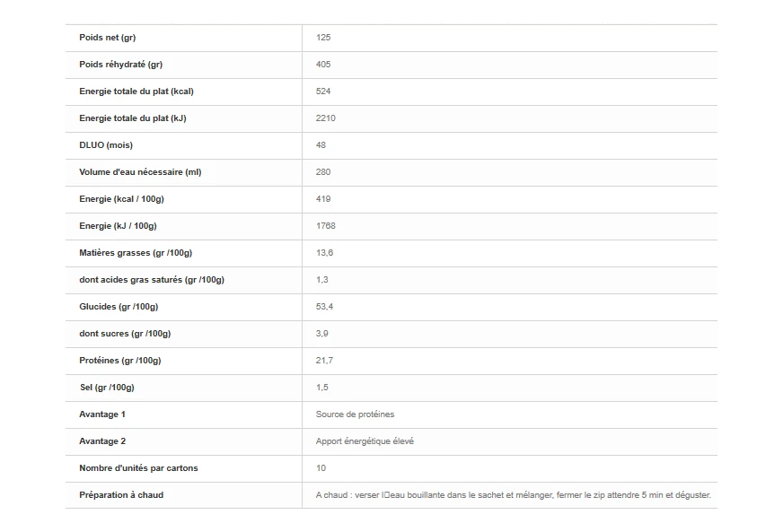Click the 'DLUO (mois)' row label
This screenshot has width=783, height=532.
[105, 145]
